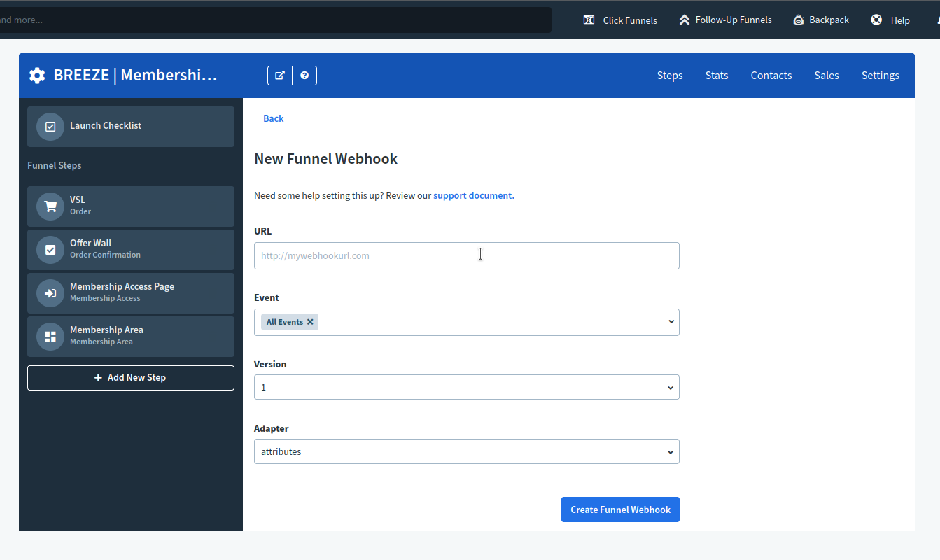The width and height of the screenshot is (940, 560).
Task: Open the Steps tab
Action: point(670,76)
